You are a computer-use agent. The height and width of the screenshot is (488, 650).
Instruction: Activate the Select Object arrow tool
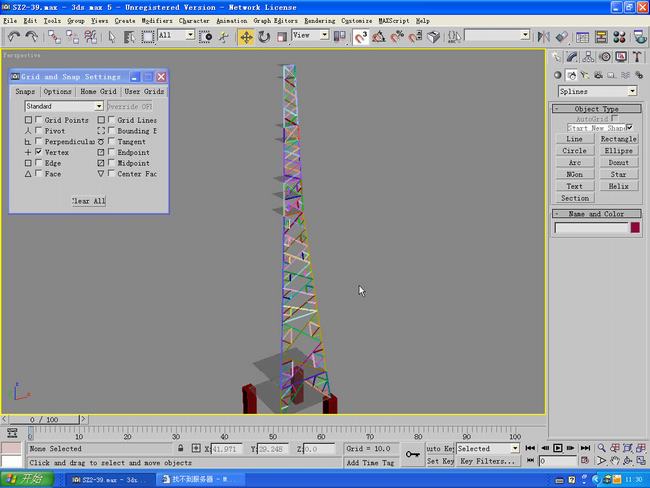coord(111,37)
